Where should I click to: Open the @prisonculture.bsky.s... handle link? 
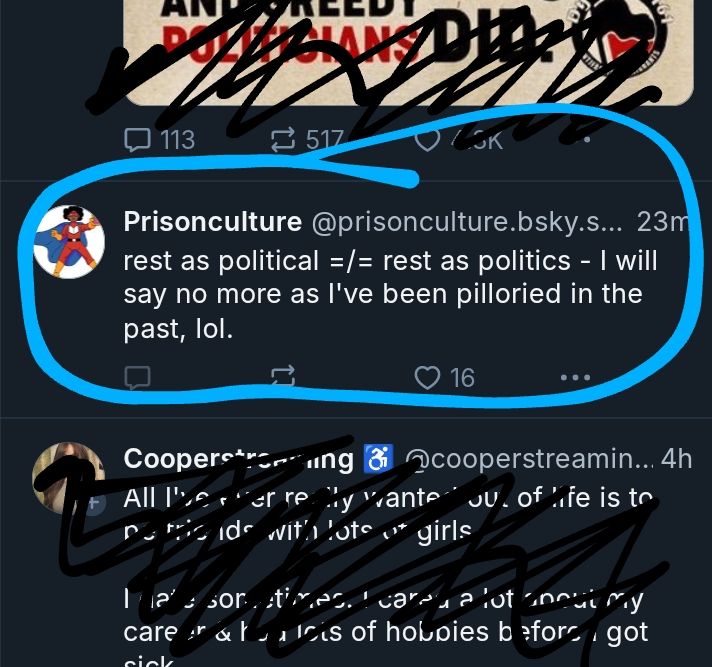467,222
